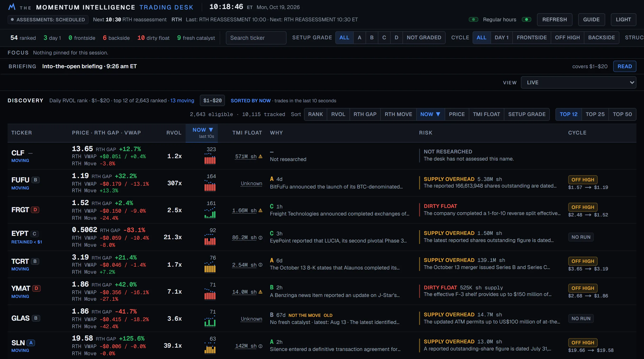Switch to TOP 25 results
644x359 pixels.
pyautogui.click(x=595, y=114)
